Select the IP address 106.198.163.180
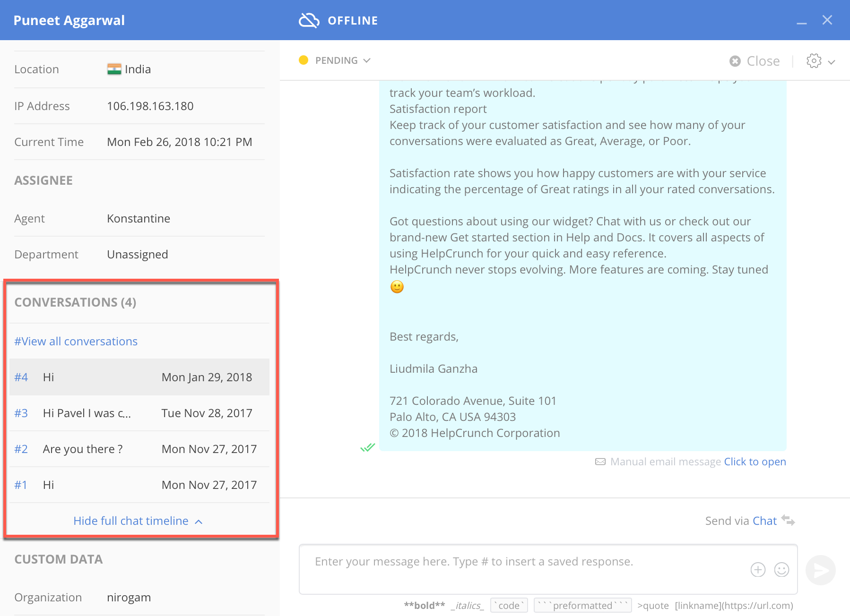 click(x=150, y=106)
